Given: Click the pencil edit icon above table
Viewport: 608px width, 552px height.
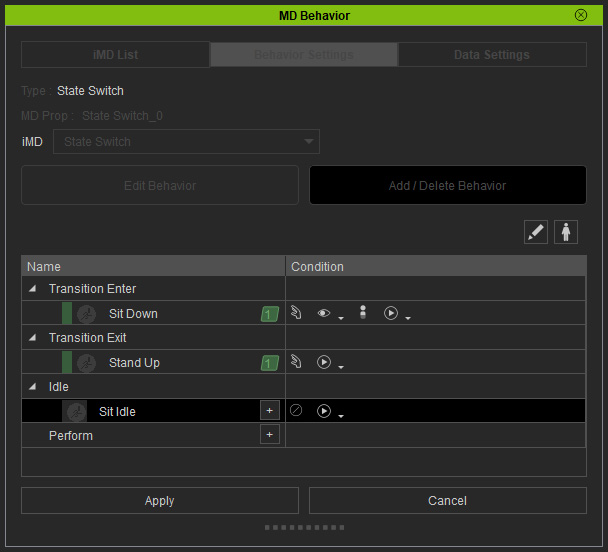Looking at the screenshot, I should (535, 232).
